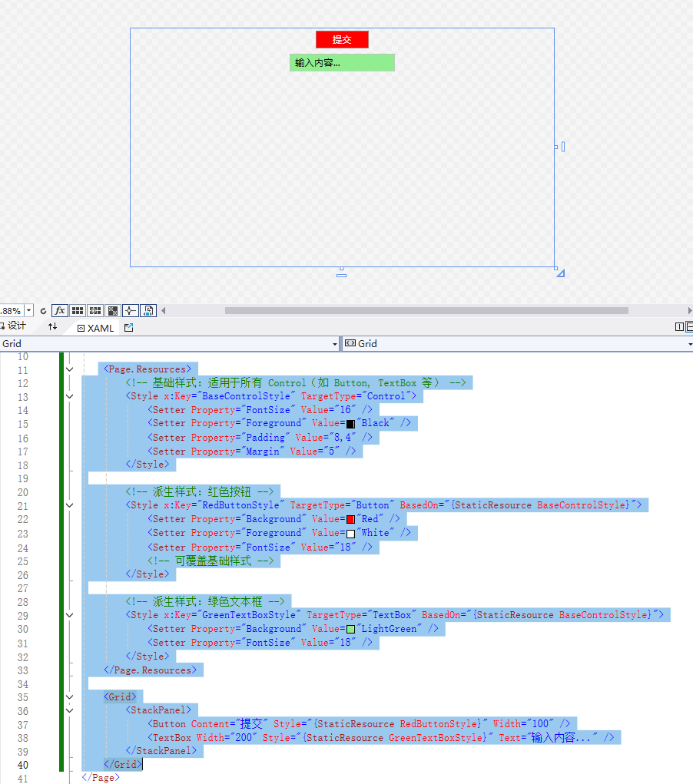
Task: Click the opening StackPanel tag on line 36
Action: (x=158, y=710)
